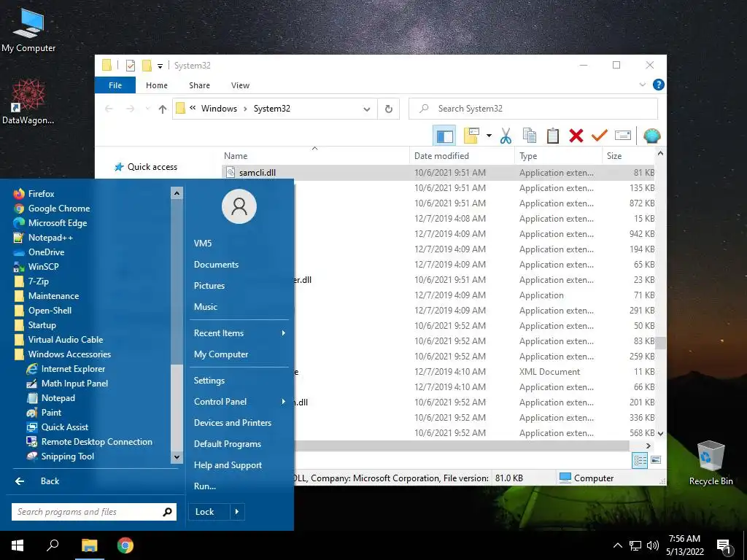Navigate up one folder with Up arrow
This screenshot has width=747, height=560.
click(163, 109)
